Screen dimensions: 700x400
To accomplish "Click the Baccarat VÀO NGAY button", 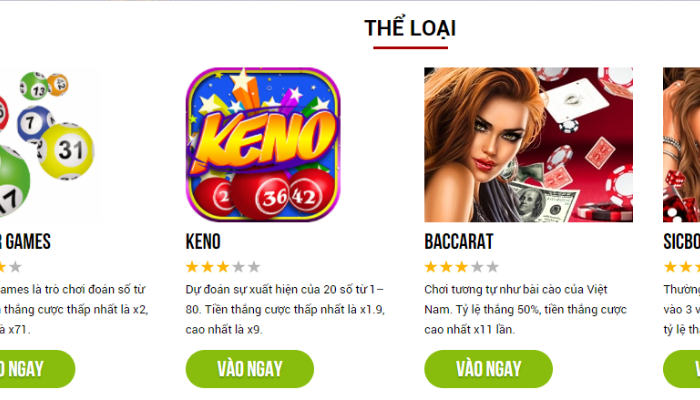I will pos(488,369).
